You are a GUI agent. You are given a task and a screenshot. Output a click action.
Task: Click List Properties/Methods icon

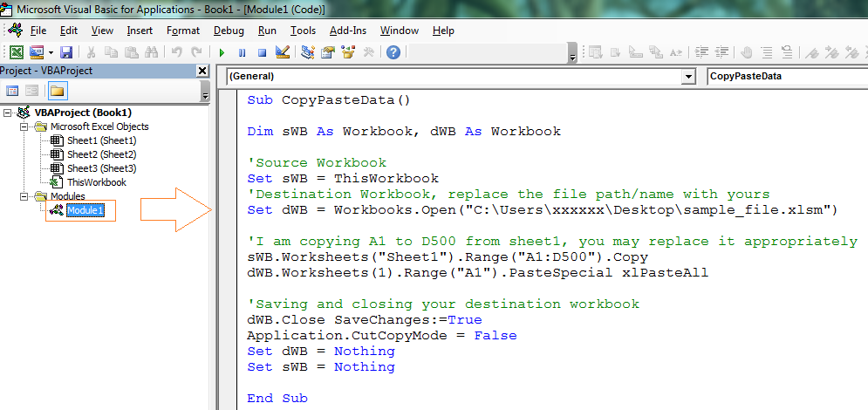pos(596,52)
